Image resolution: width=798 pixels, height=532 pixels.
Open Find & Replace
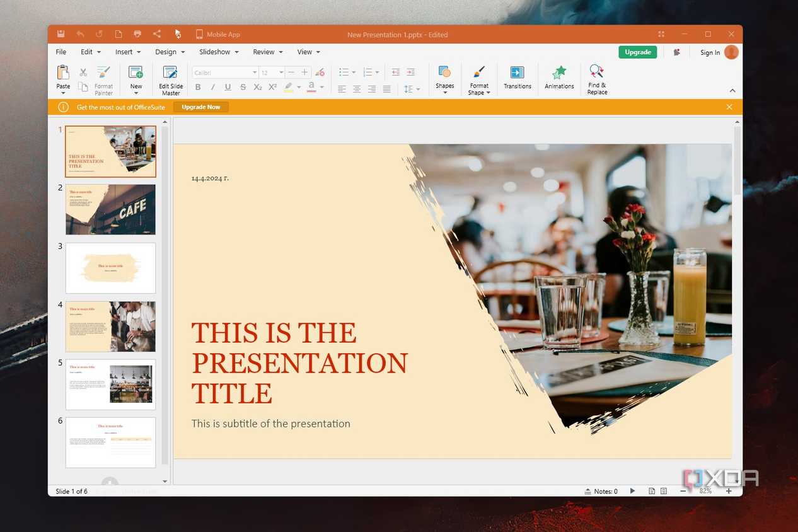(x=597, y=79)
